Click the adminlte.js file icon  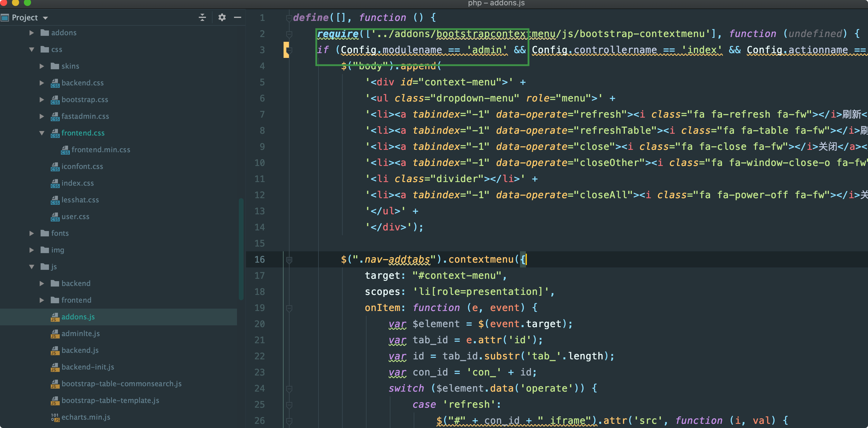pyautogui.click(x=55, y=334)
